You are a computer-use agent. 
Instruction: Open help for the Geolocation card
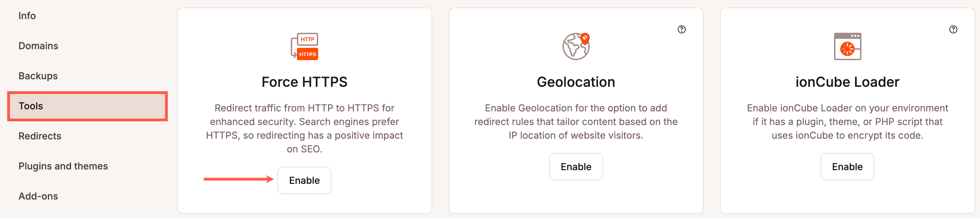[681, 29]
